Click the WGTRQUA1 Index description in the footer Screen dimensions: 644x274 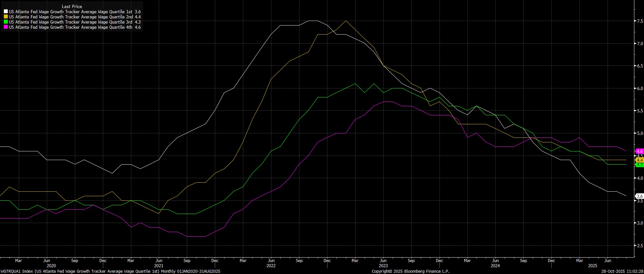coord(110,271)
